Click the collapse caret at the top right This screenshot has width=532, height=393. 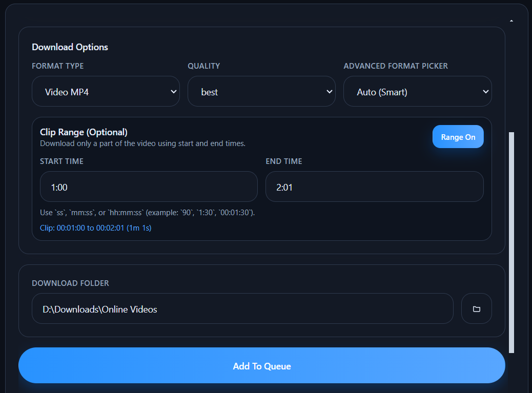click(511, 19)
